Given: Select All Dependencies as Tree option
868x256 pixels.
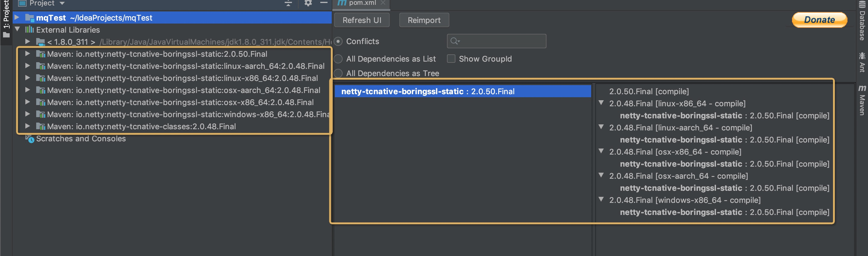Looking at the screenshot, I should 338,73.
